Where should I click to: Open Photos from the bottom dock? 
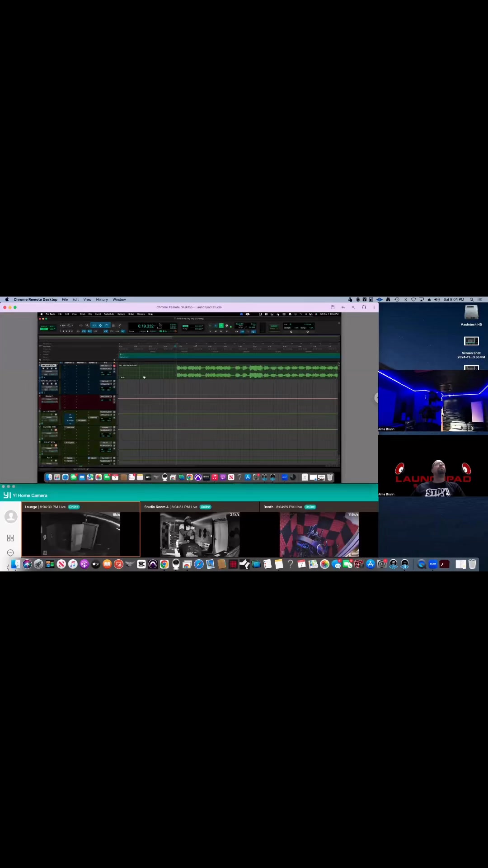[x=324, y=564]
